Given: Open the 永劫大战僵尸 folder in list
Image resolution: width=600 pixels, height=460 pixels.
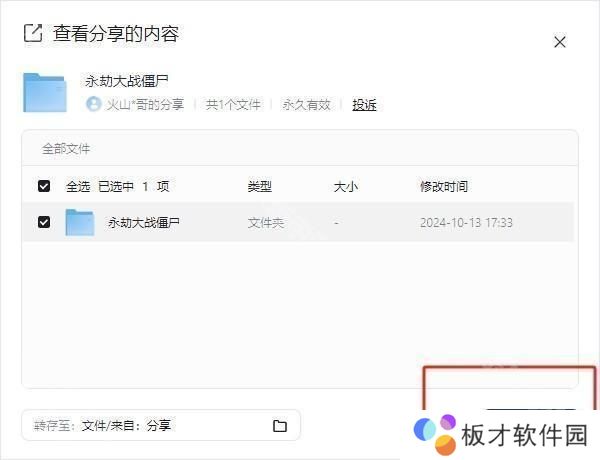Looking at the screenshot, I should [x=144, y=222].
